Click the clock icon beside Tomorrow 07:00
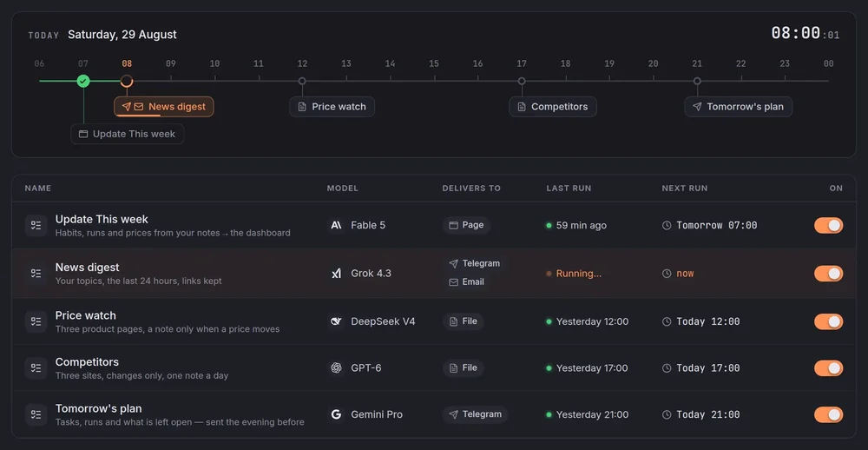 coord(667,226)
